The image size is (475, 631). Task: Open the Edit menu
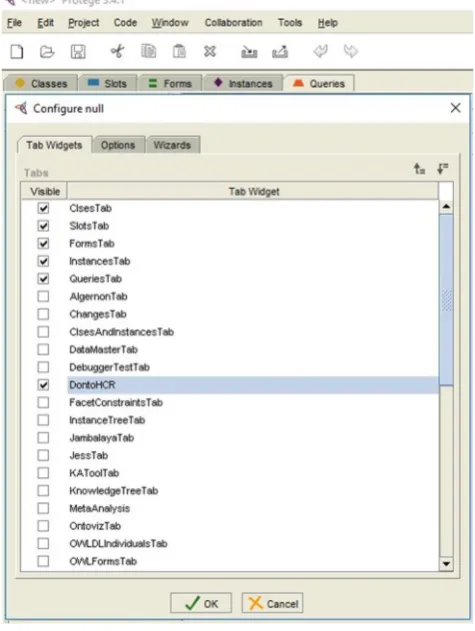45,23
